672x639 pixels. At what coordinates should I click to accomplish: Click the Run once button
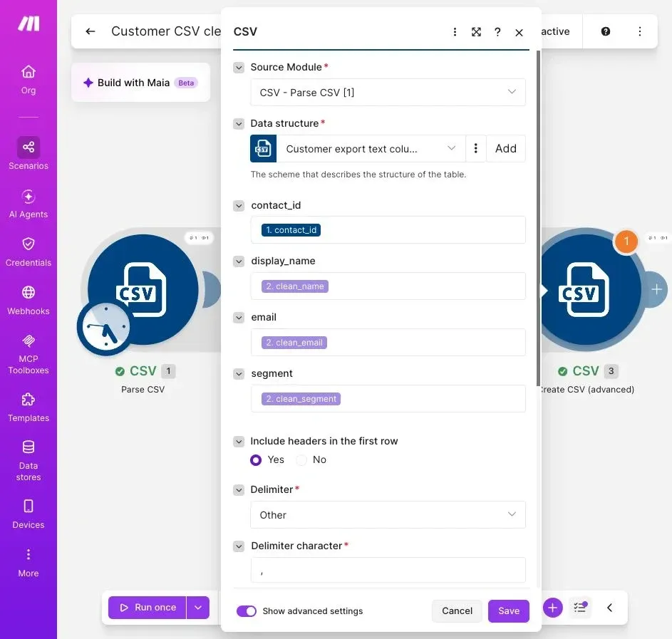[148, 608]
